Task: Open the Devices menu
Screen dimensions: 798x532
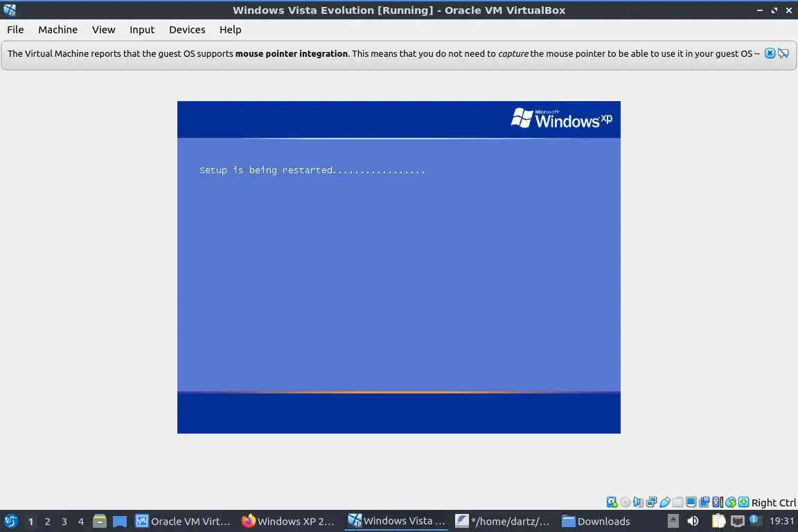Action: (187, 30)
